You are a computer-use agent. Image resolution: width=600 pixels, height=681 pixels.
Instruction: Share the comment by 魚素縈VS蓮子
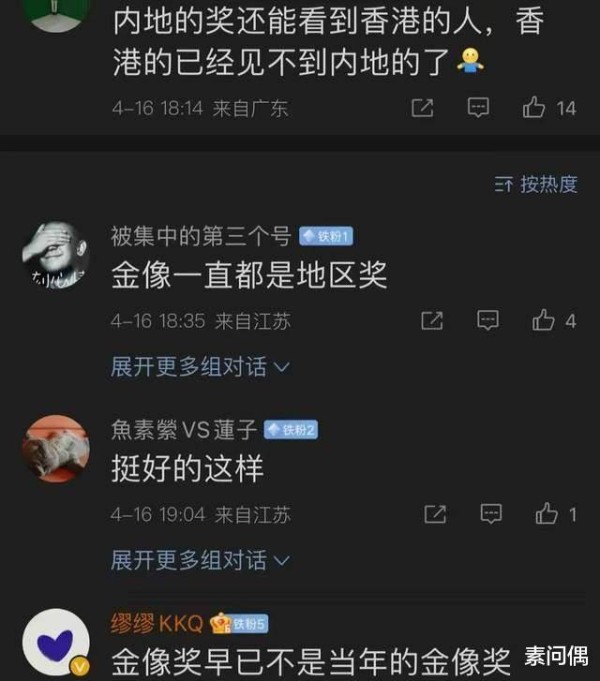point(435,514)
